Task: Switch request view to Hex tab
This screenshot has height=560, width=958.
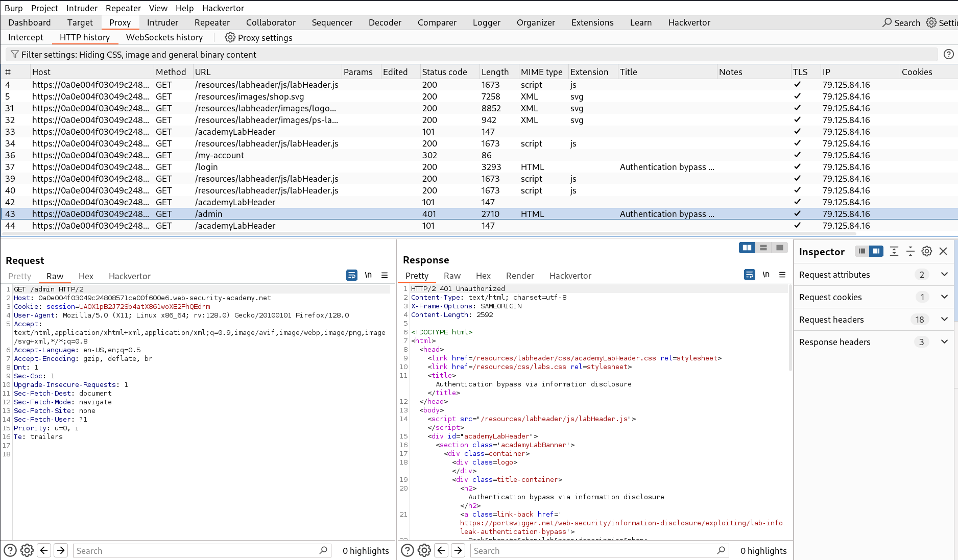Action: point(86,276)
